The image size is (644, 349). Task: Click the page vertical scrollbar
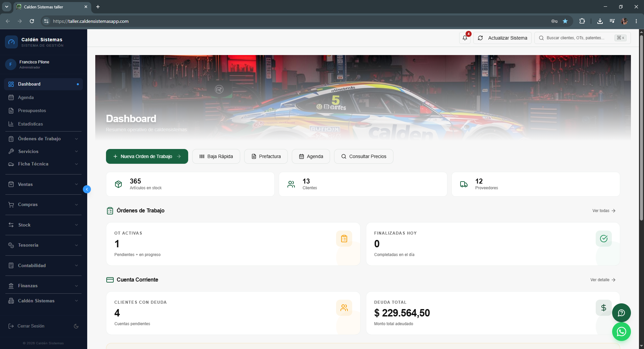coord(641,128)
